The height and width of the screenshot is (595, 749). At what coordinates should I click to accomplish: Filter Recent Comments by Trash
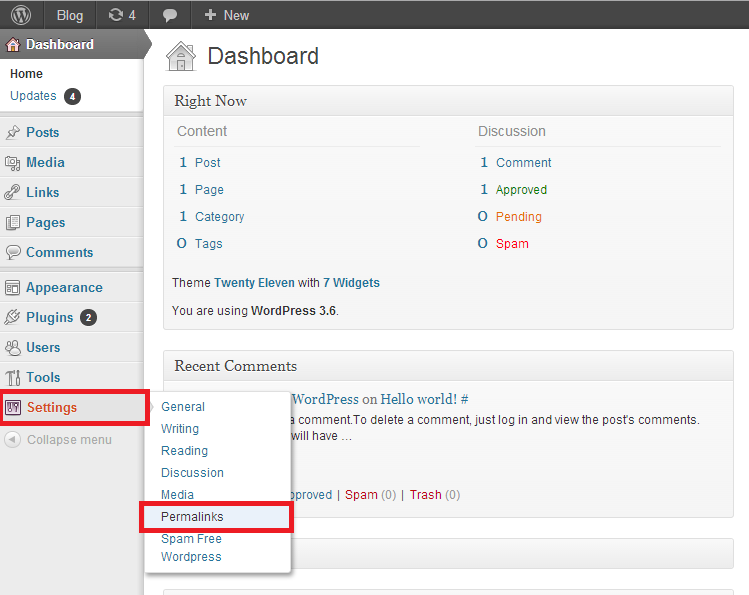click(x=425, y=495)
